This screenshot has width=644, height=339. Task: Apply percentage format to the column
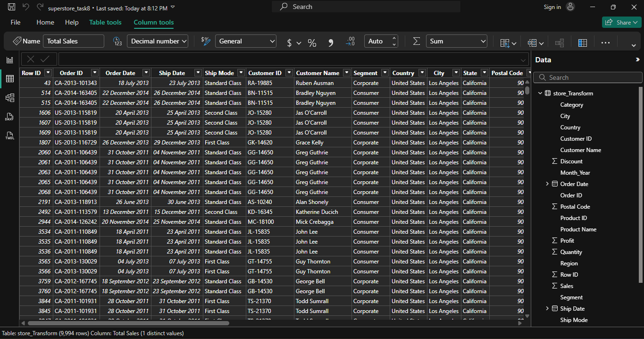311,42
